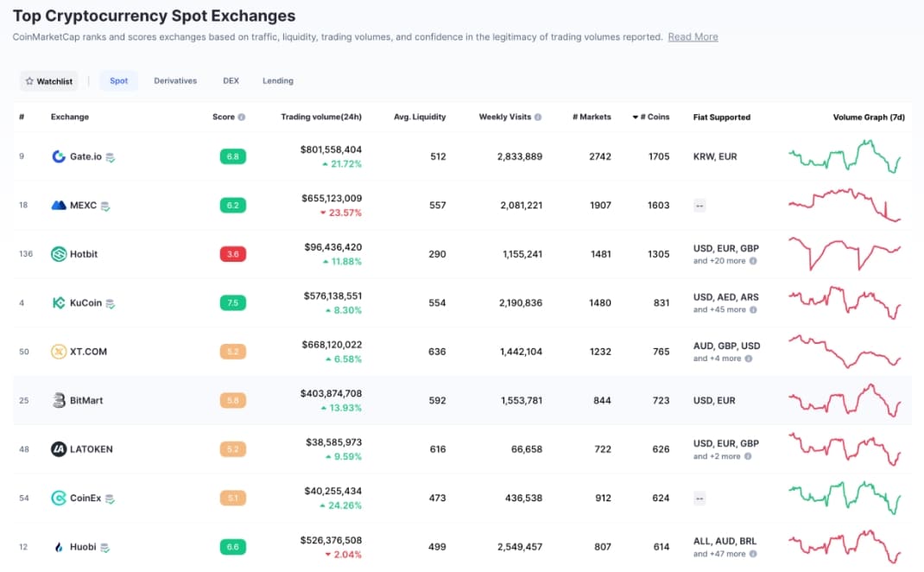Click the info icon after Hotbit's +20 more

(x=753, y=261)
